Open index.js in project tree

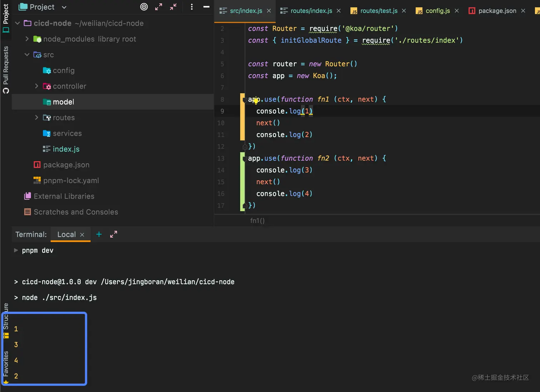pyautogui.click(x=61, y=149)
